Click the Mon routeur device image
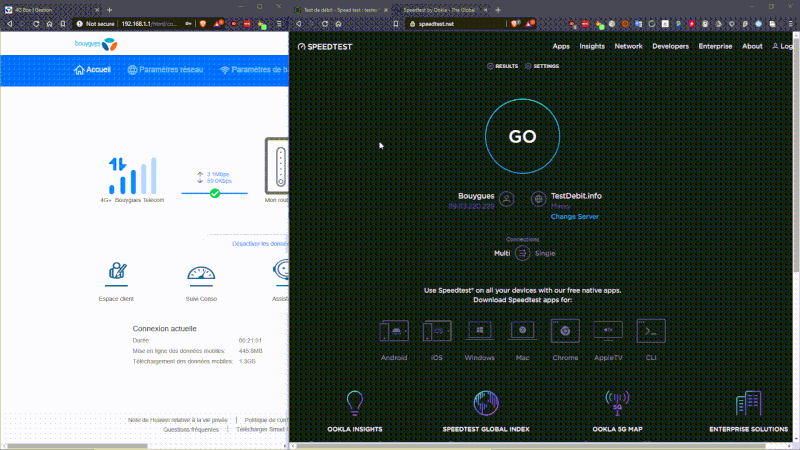Viewport: 800px width, 450px height. pyautogui.click(x=277, y=166)
